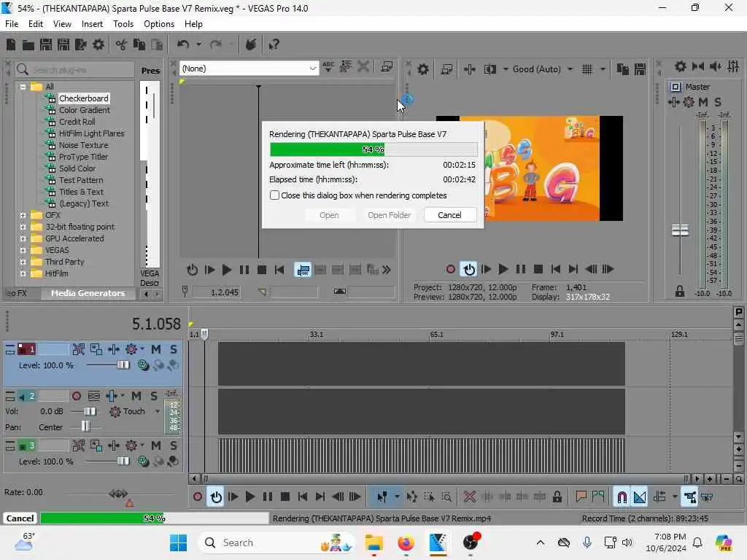
Task: Toggle 'Close this dialog box when rendering completes'
Action: (274, 195)
